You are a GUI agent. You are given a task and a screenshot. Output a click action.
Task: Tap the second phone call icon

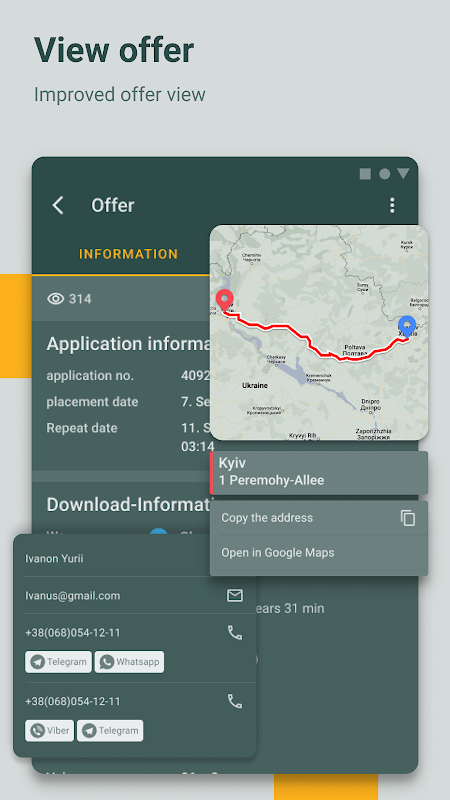(235, 702)
